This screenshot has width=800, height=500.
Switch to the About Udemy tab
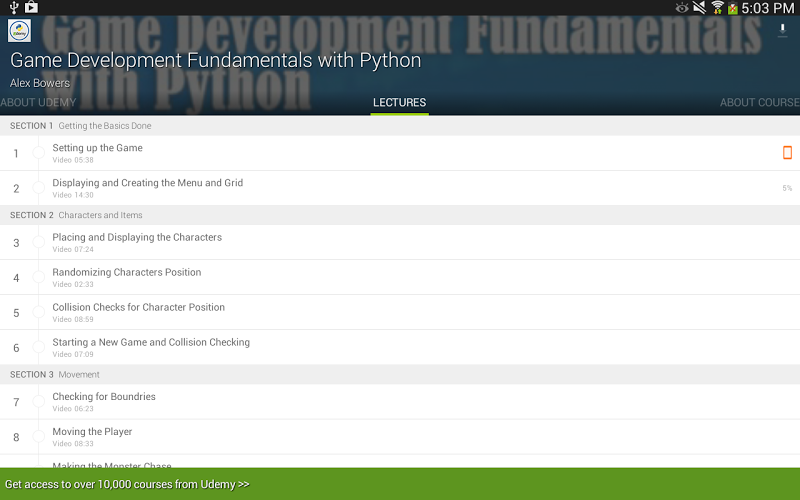click(x=38, y=103)
